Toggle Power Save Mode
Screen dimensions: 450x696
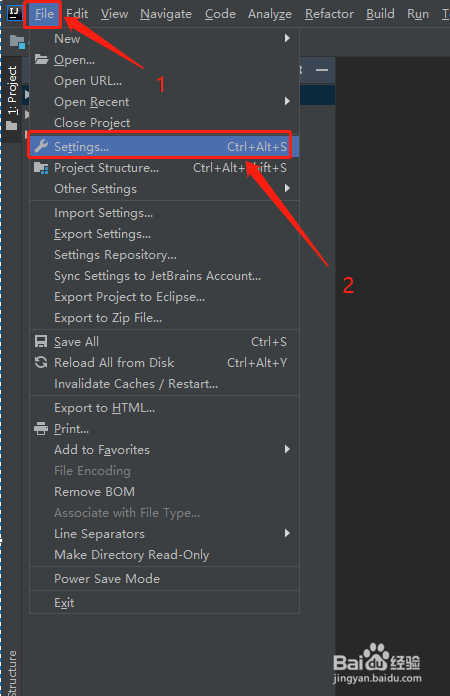pos(164,578)
